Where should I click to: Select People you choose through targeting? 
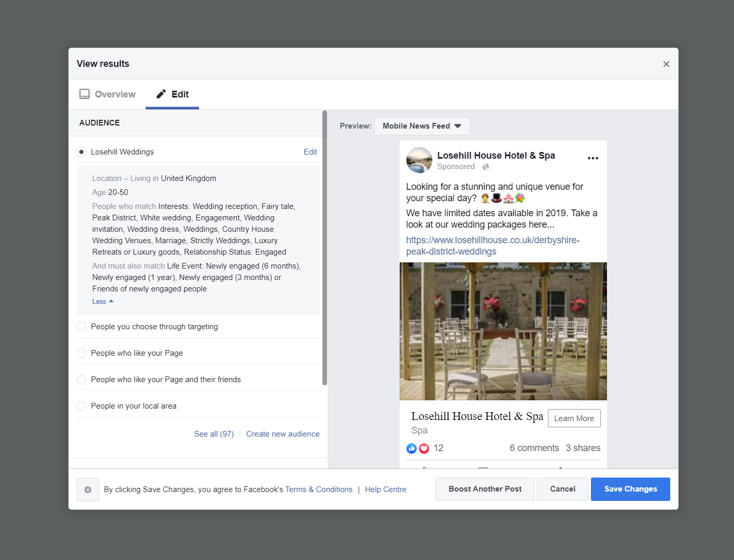pos(81,327)
